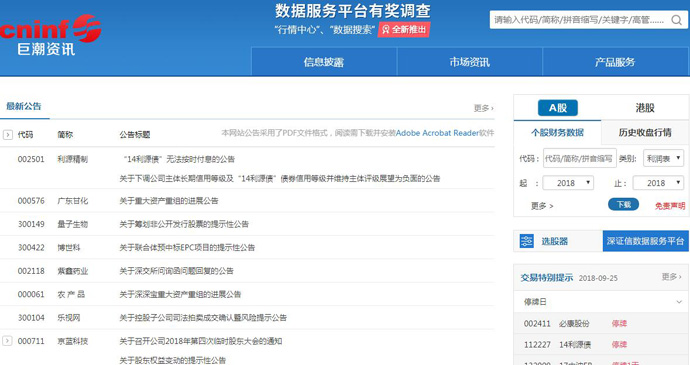Click the 全新推出 red badge
690x365 pixels.
point(404,29)
